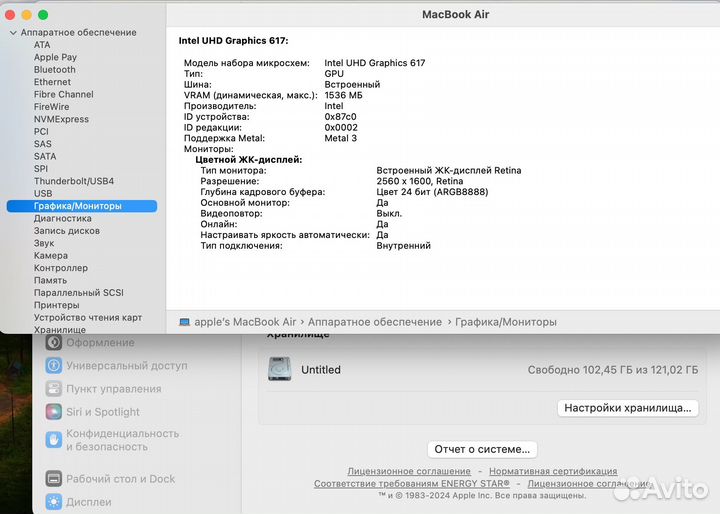This screenshot has width=720, height=514.
Task: Open the FireWire entry
Action: point(51,107)
